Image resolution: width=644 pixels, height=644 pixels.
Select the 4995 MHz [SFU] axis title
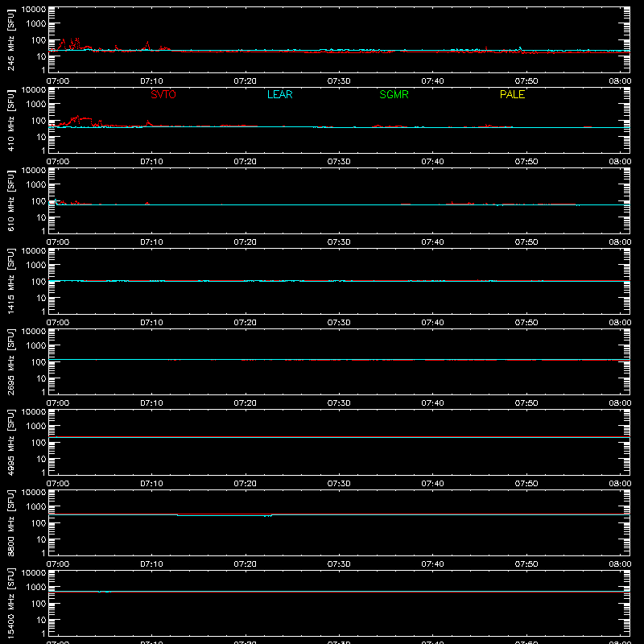(x=10, y=442)
